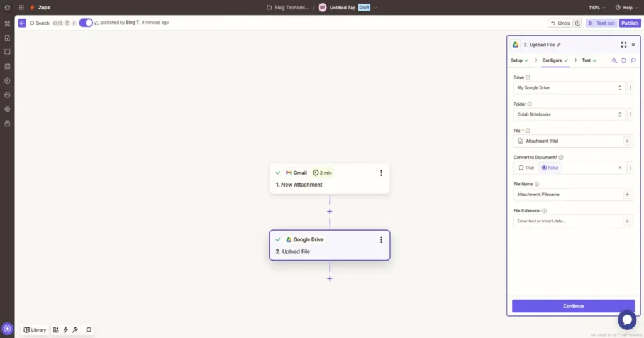
Task: Open the apps grid menu
Action: [21, 8]
